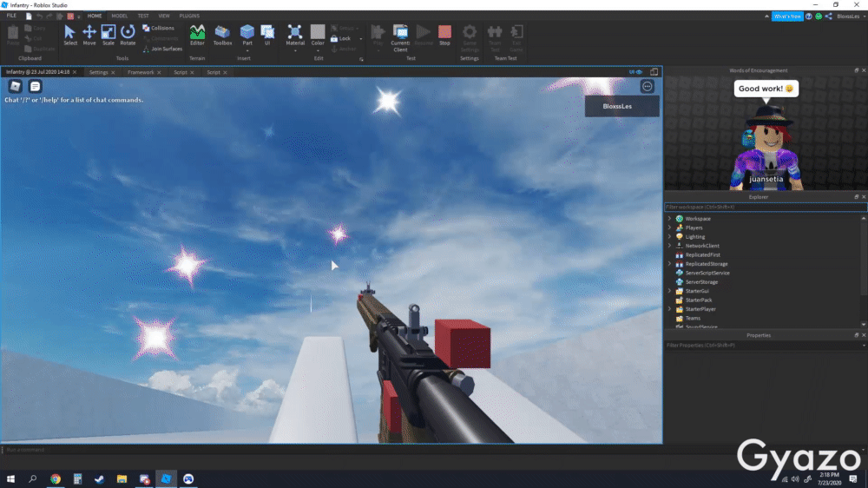Activate the Scale tool

(108, 36)
